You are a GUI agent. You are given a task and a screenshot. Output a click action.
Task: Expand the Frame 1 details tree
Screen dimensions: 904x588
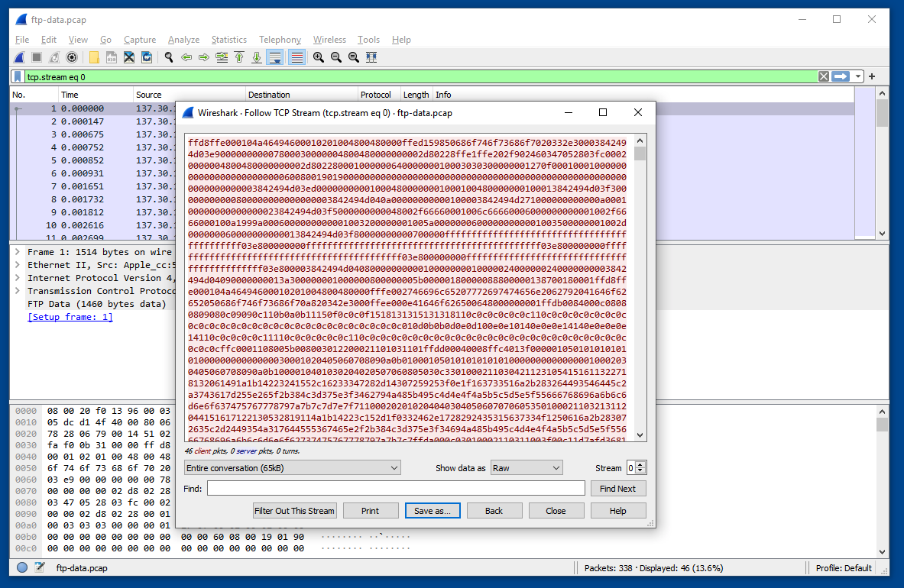click(18, 252)
